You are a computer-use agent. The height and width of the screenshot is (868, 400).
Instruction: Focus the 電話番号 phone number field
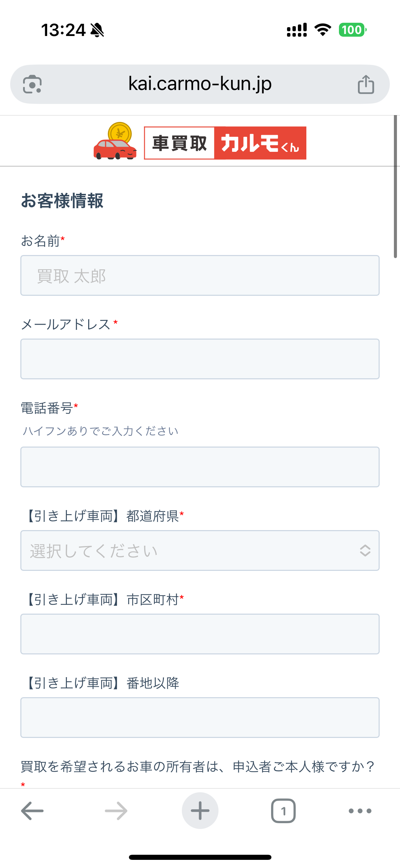coord(200,467)
